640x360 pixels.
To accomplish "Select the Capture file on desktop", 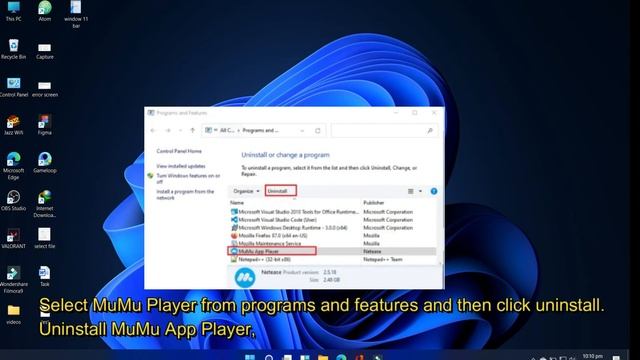I will pyautogui.click(x=44, y=51).
